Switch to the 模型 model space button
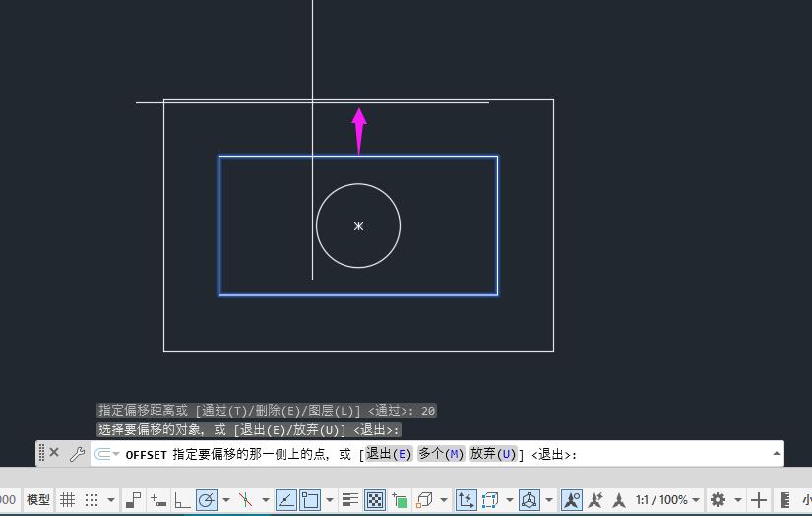 coord(38,500)
